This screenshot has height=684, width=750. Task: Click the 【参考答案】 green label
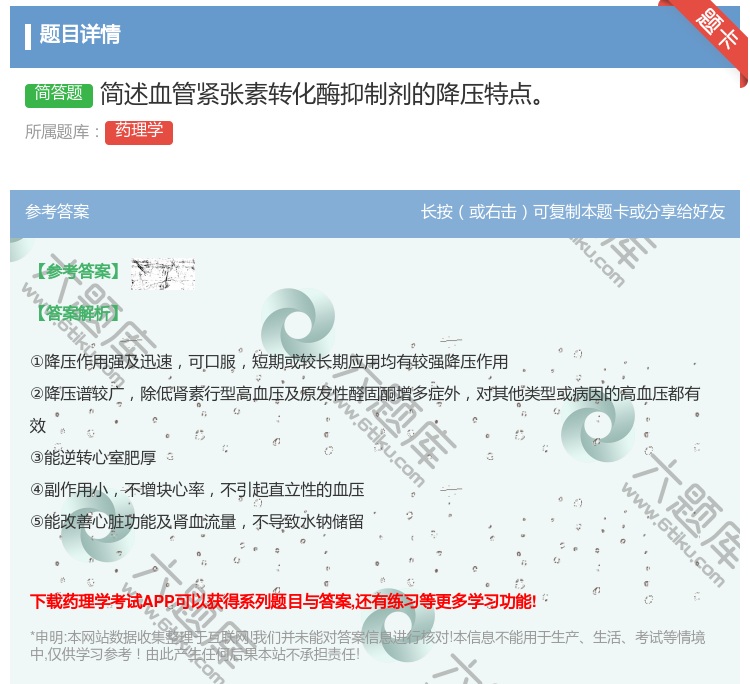coord(78,272)
